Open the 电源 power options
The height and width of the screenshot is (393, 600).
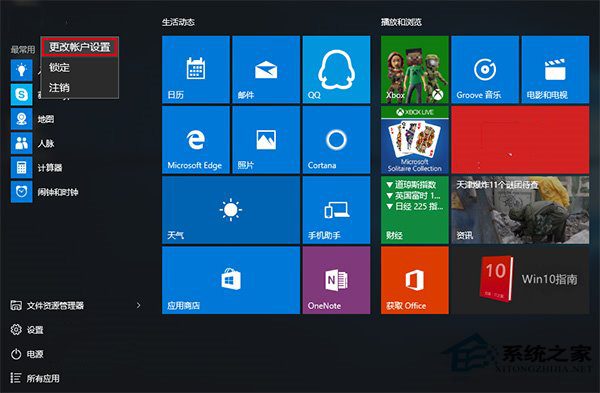coord(27,354)
